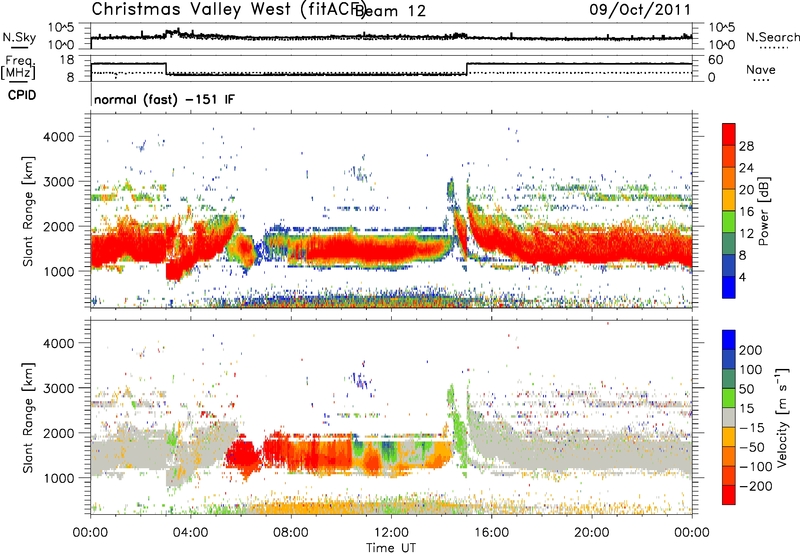The width and height of the screenshot is (800, 554).
Task: Click the 'Slant Range [km]' label of velocity panel
Action: pyautogui.click(x=28, y=418)
